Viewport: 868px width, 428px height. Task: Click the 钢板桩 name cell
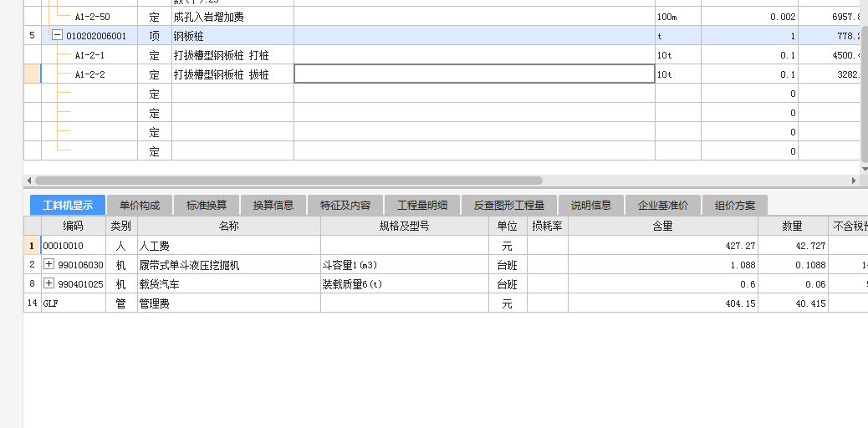point(232,36)
